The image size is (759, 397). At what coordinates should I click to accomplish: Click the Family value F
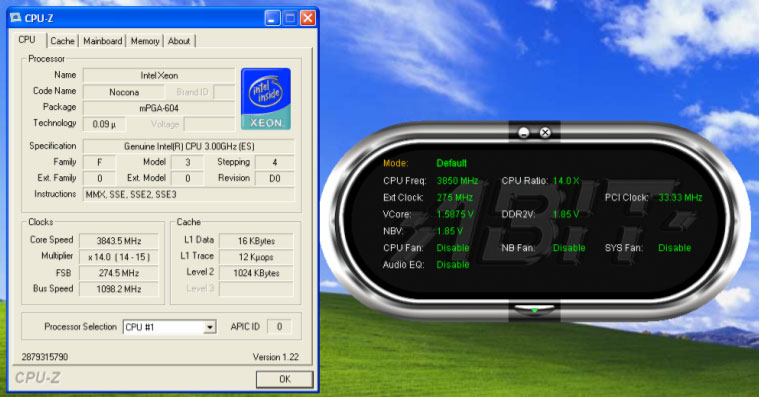[99, 162]
